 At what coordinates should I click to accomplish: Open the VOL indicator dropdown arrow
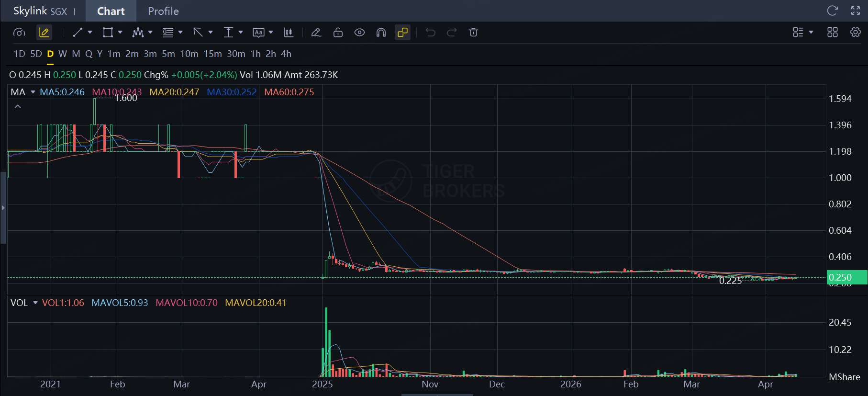pos(35,303)
